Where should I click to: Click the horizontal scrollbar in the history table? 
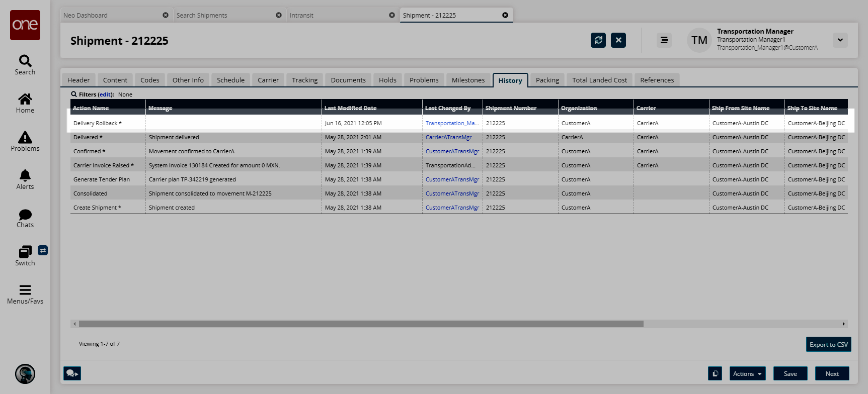coord(361,324)
